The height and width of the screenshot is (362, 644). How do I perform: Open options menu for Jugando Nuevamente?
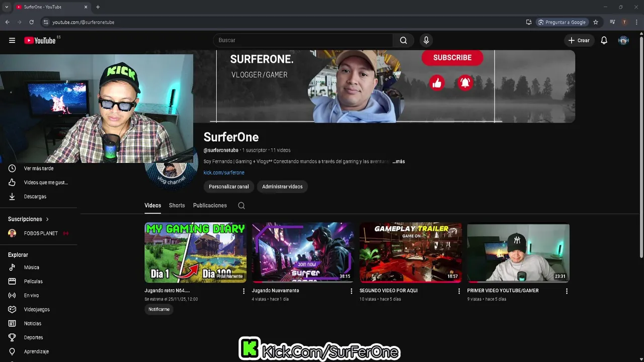(x=351, y=291)
